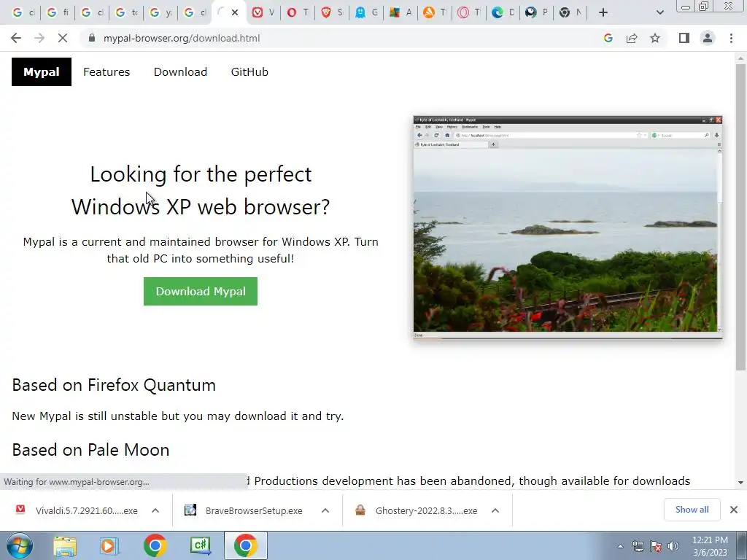Open the profile avatar button
This screenshot has width=747, height=560.
click(708, 38)
